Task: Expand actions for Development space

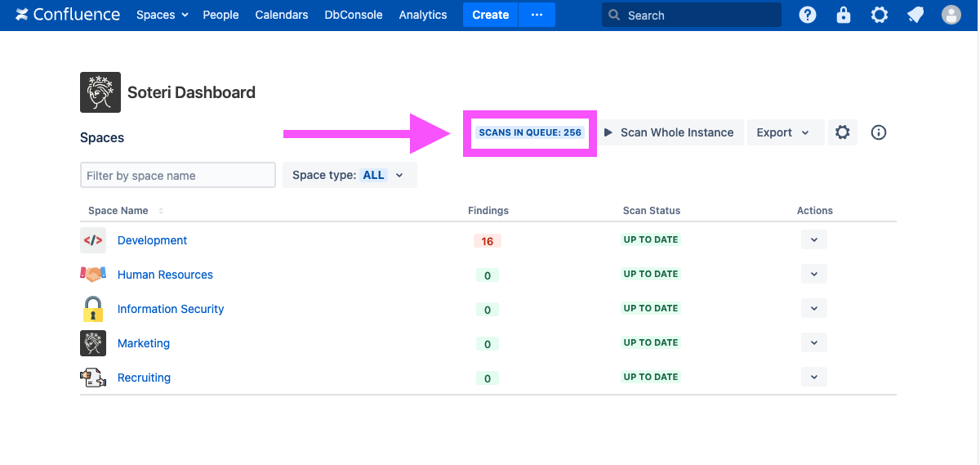Action: (813, 239)
